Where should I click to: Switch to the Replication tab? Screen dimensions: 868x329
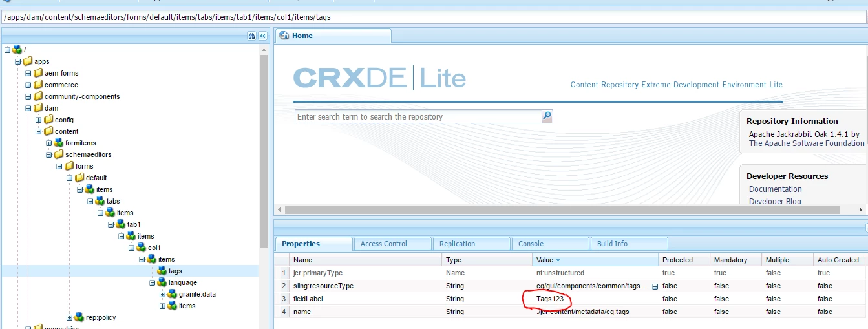pyautogui.click(x=471, y=244)
